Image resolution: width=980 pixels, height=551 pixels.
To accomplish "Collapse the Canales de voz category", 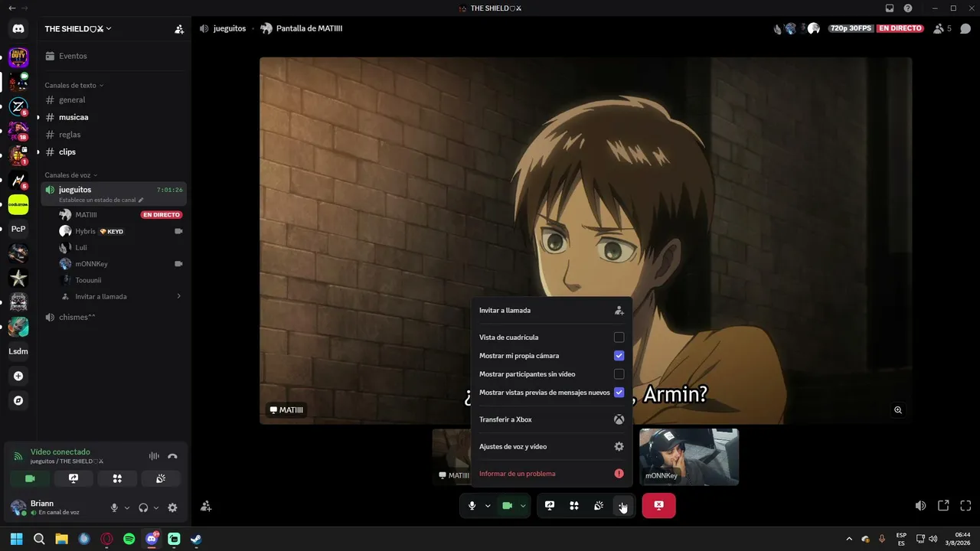I will coord(71,175).
